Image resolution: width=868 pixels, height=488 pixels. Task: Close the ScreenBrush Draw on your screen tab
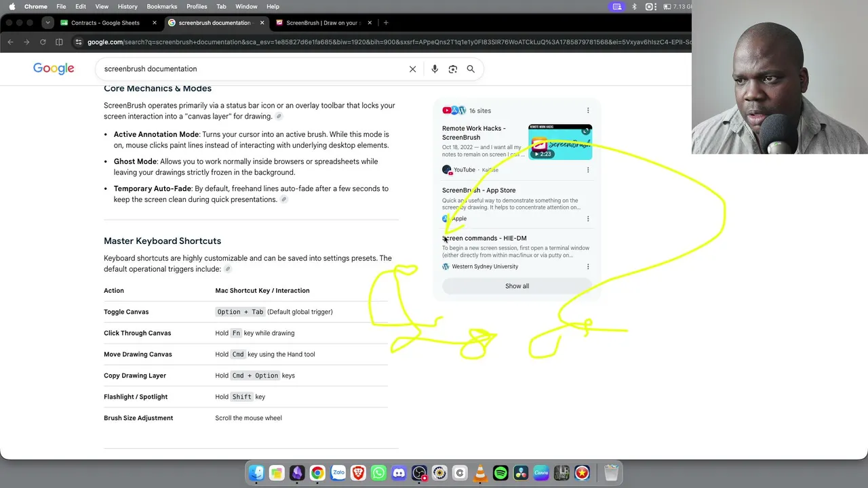point(370,22)
